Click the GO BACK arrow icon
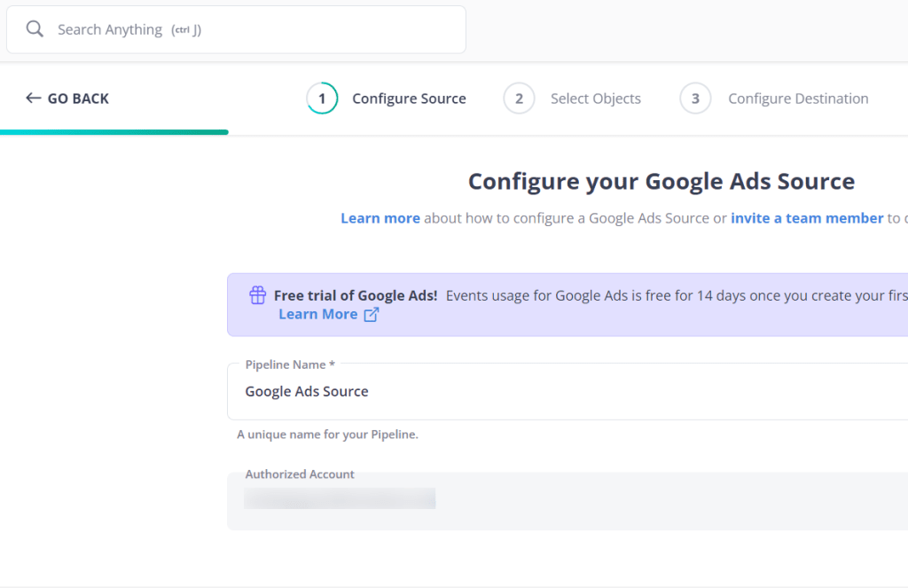The width and height of the screenshot is (908, 588). pos(33,98)
